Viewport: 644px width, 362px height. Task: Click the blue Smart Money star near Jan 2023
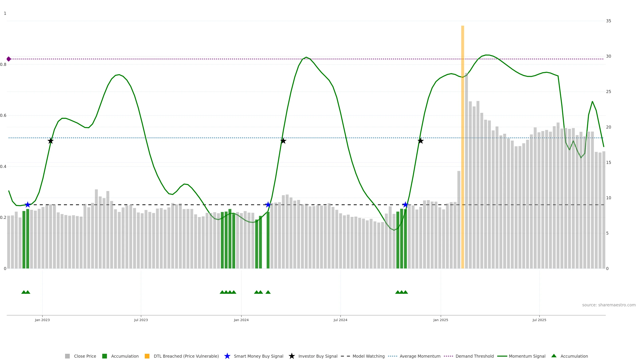(28, 205)
